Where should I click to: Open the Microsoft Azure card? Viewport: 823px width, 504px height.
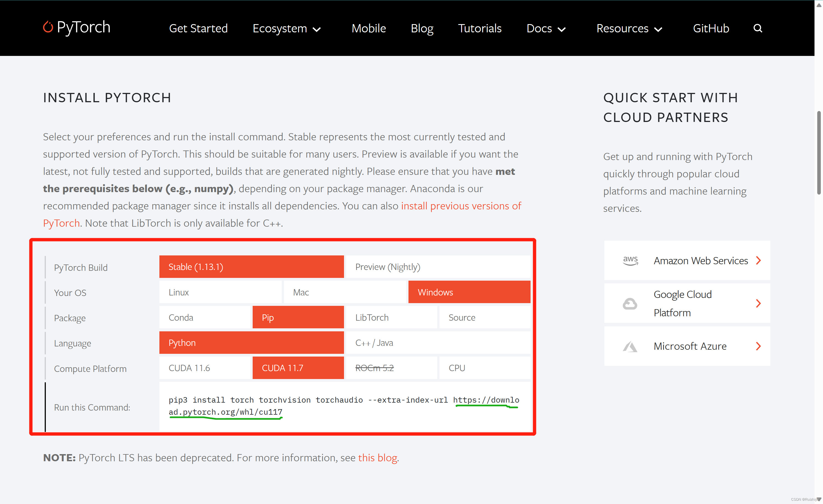[x=687, y=346]
